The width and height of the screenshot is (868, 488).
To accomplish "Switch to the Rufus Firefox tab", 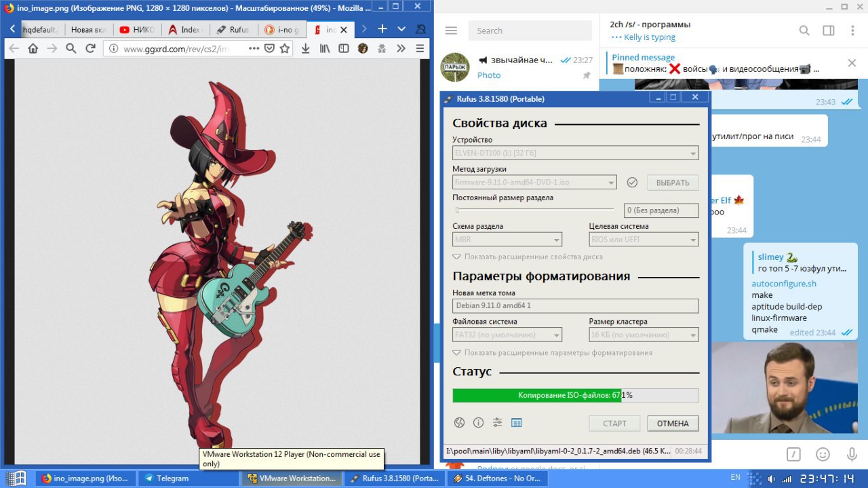I will coord(233,29).
